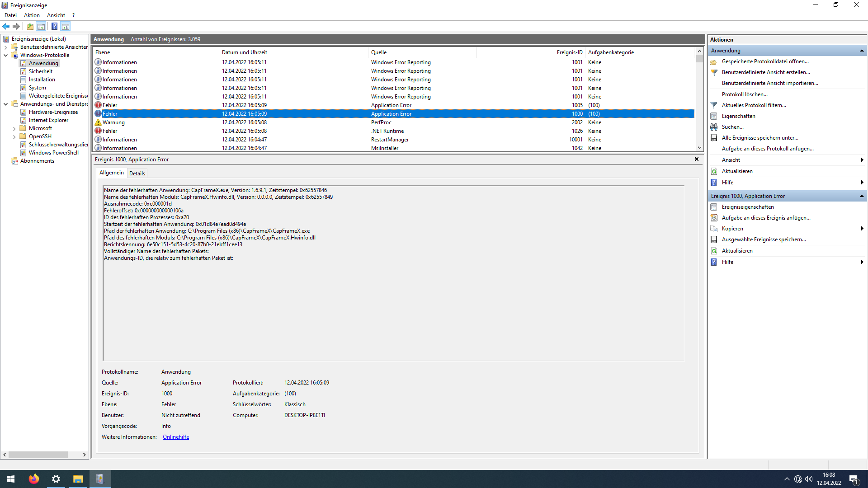Expand the Microsoft folder node

(x=14, y=129)
